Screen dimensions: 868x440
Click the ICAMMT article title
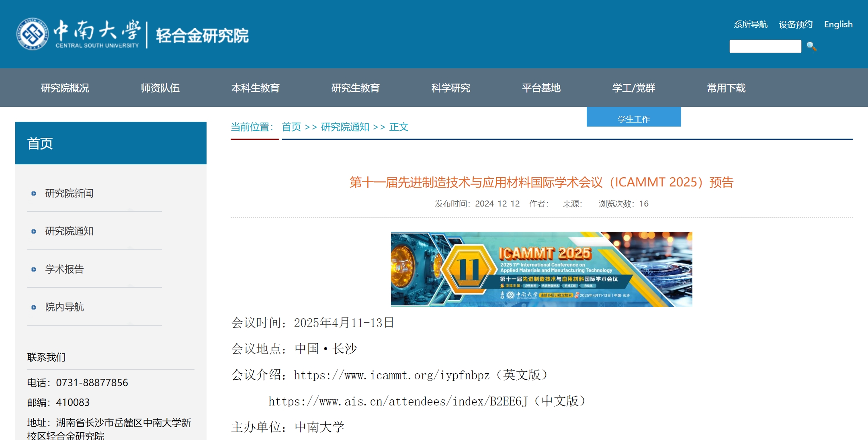541,182
